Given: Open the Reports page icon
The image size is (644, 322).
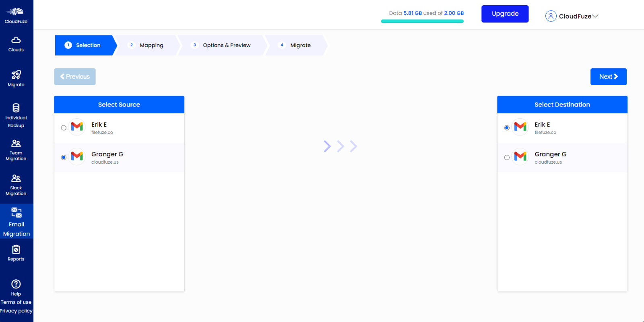Looking at the screenshot, I should [x=16, y=250].
